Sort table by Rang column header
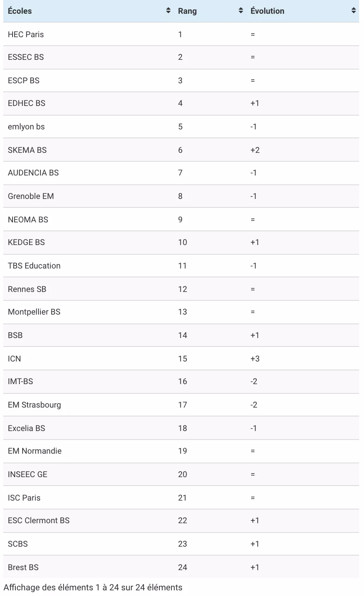This screenshot has width=364, height=596. pos(187,11)
